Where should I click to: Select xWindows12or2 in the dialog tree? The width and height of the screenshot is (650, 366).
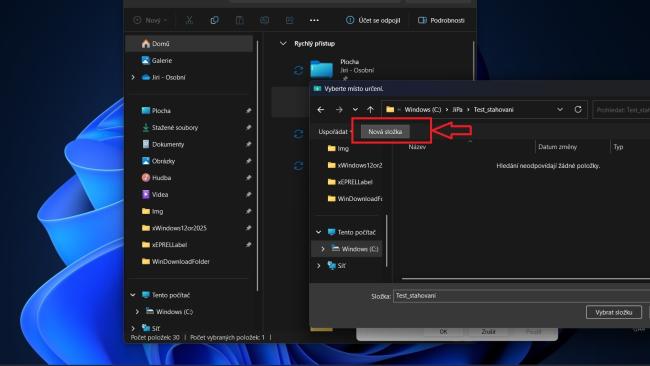[x=354, y=165]
